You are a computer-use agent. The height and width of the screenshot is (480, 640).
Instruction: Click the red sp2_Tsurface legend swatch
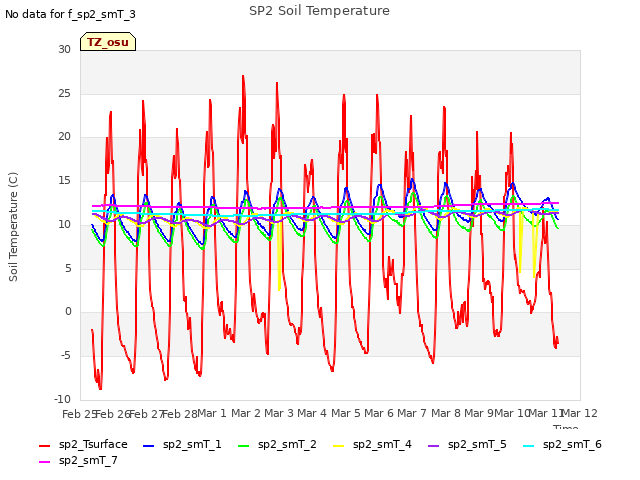point(44,446)
